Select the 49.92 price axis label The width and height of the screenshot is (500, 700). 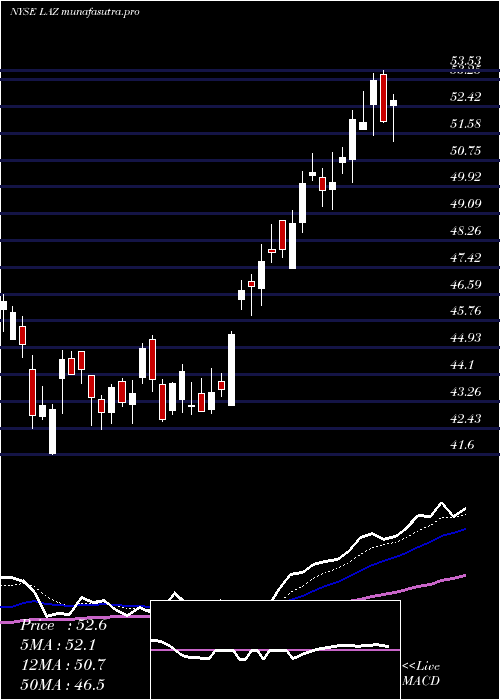point(466,177)
